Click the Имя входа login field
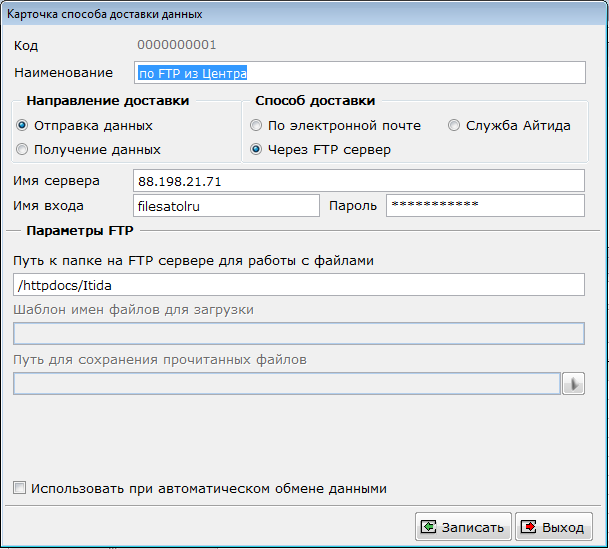The height and width of the screenshot is (549, 609). coord(226,206)
